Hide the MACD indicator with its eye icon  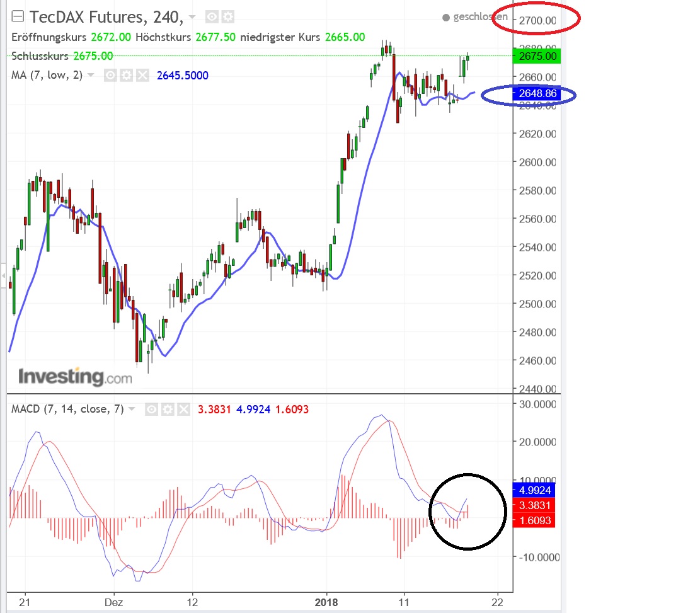coord(151,409)
